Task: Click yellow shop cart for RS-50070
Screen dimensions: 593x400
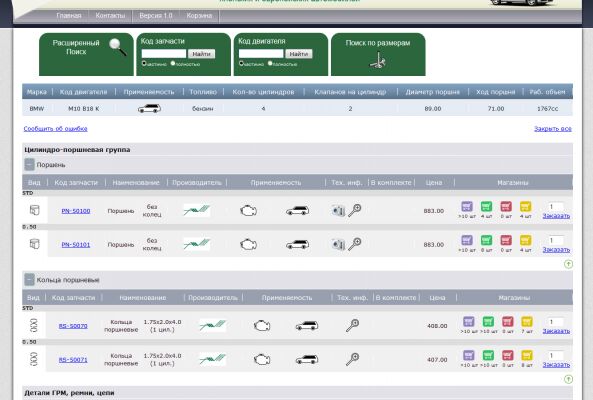Action: (527, 322)
